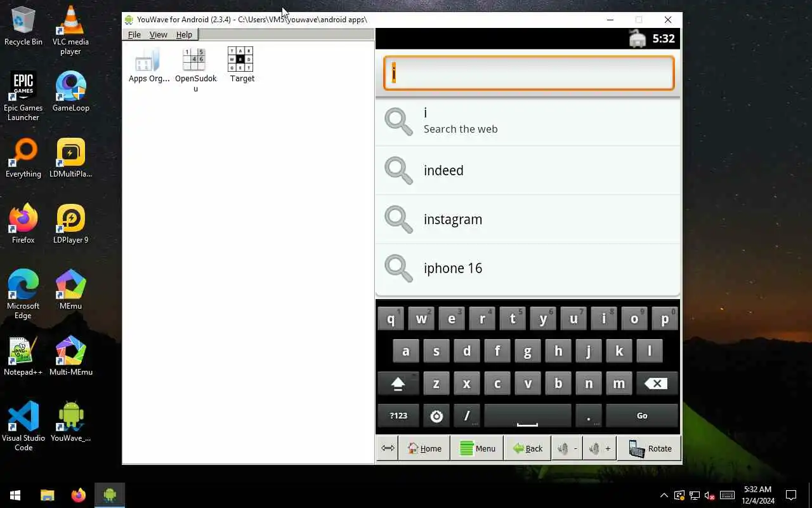The image size is (812, 508).
Task: Choose the 'indeed' search suggestion
Action: (528, 170)
